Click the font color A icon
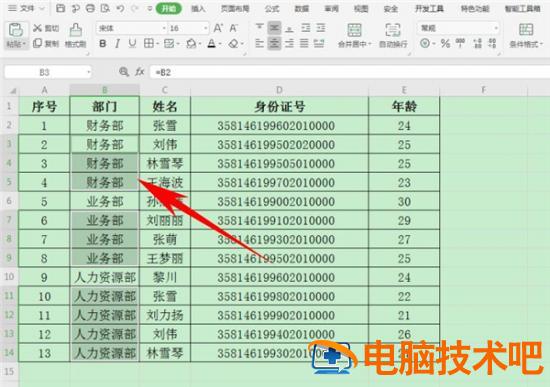The height and width of the screenshot is (387, 550). click(212, 44)
